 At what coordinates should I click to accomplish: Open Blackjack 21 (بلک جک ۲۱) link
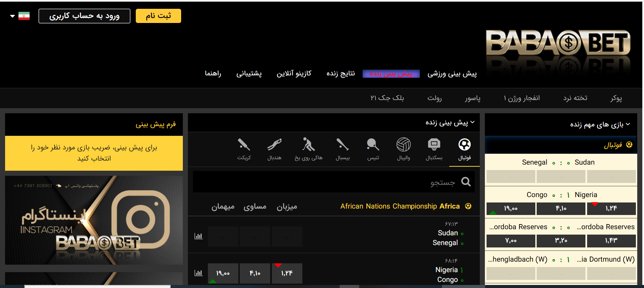point(387,98)
